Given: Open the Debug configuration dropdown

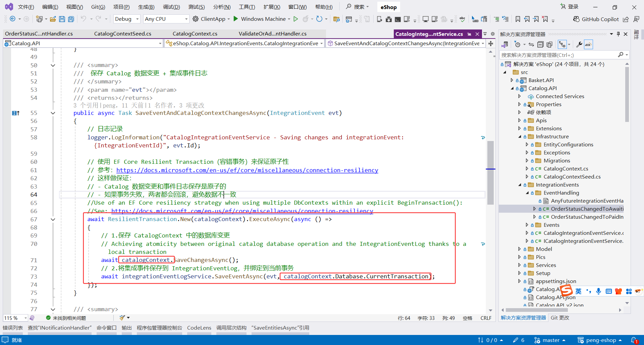Looking at the screenshot, I should (x=127, y=19).
